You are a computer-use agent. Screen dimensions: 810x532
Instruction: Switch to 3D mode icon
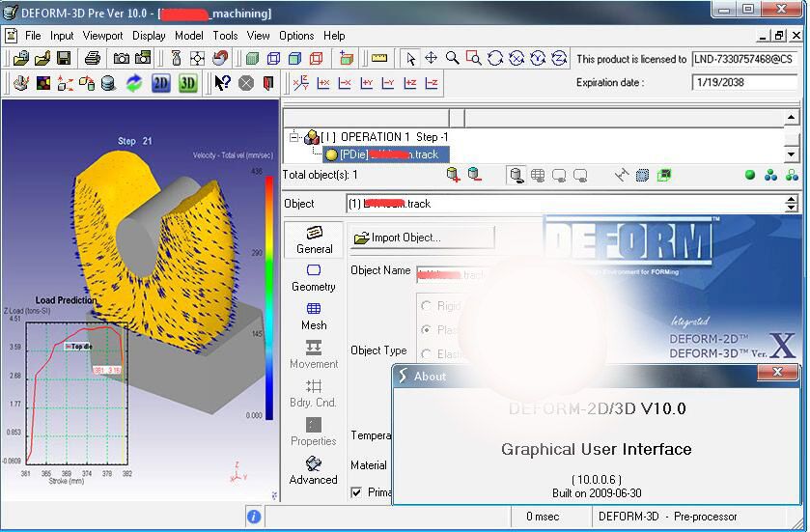coord(187,83)
